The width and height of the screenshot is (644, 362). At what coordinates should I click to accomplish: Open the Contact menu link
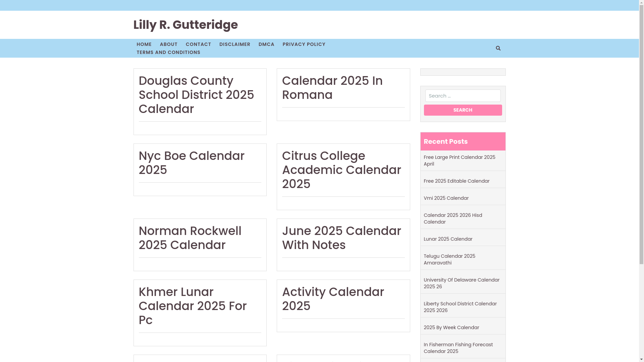tap(198, 44)
